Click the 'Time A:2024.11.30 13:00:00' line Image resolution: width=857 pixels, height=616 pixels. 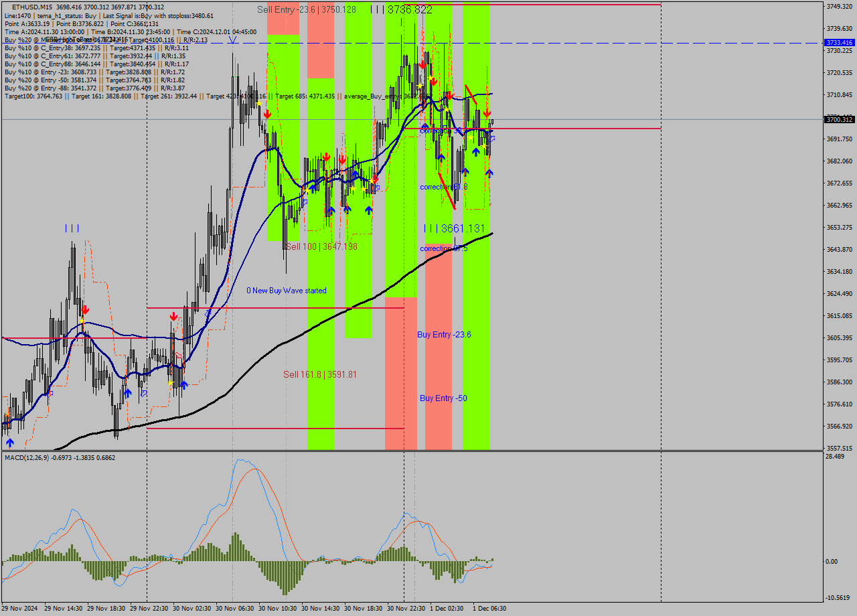[x=131, y=31]
